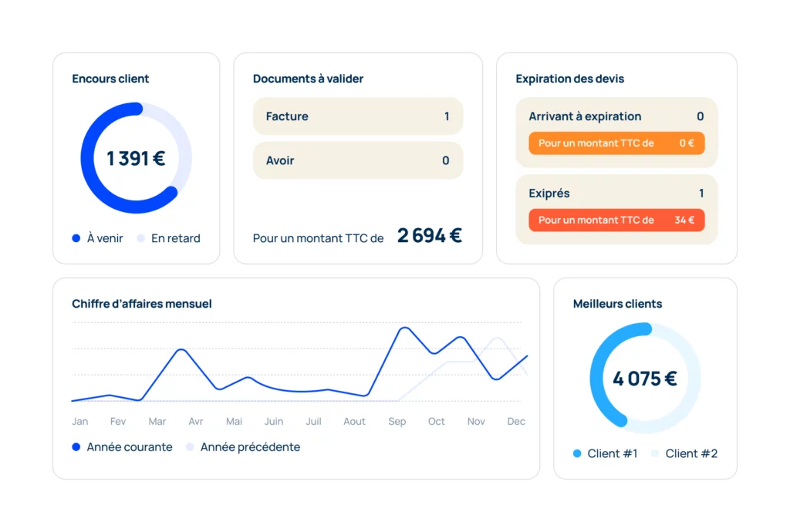
Task: Toggle the 'À venir' series visibility
Action: [x=75, y=238]
